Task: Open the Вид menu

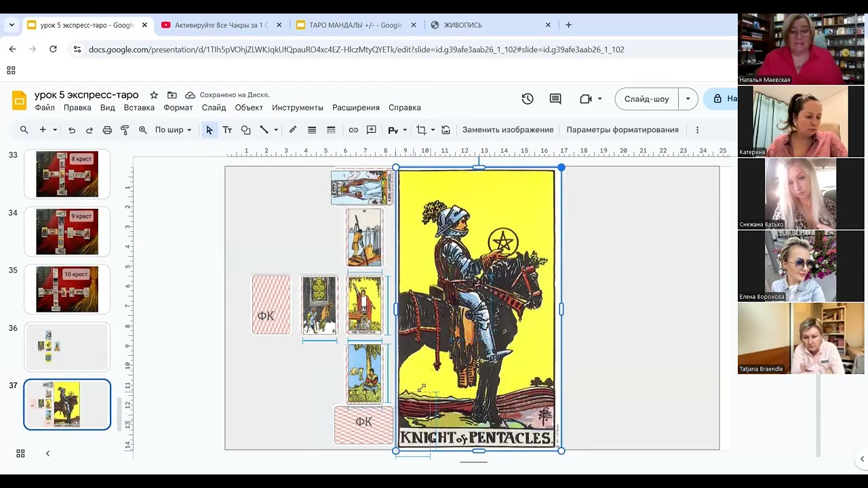Action: click(x=108, y=108)
